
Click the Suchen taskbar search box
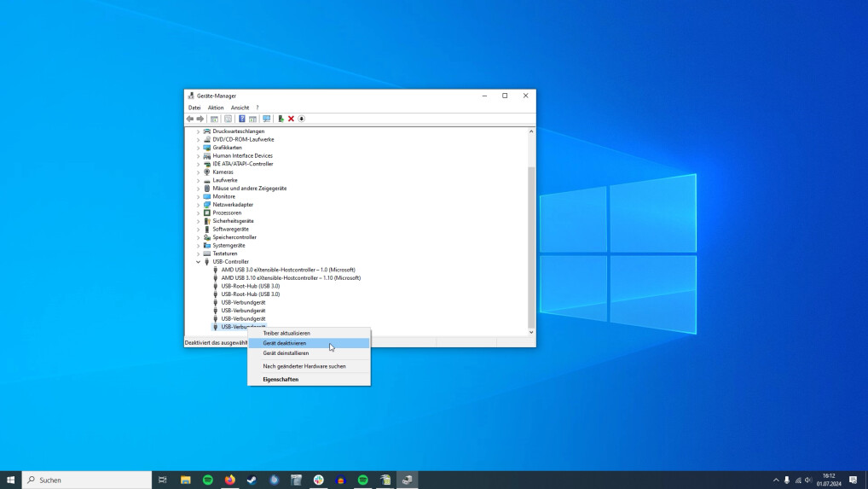(x=85, y=480)
